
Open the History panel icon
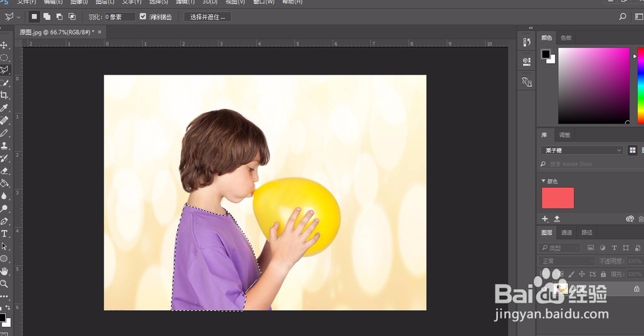click(x=527, y=42)
